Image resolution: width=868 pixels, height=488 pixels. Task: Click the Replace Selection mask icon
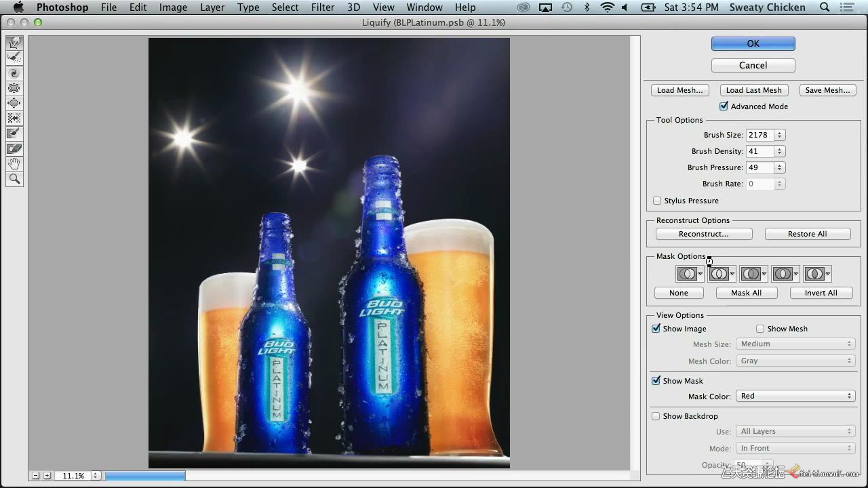pyautogui.click(x=686, y=274)
